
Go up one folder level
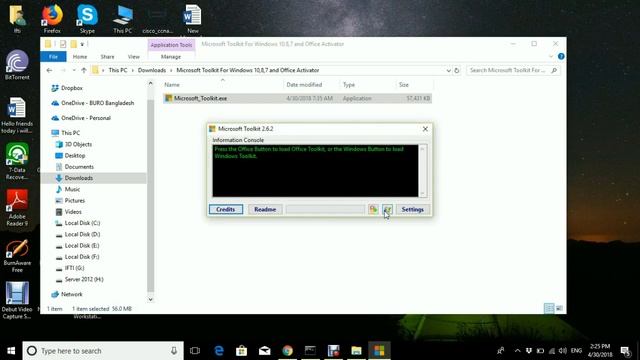tap(84, 70)
